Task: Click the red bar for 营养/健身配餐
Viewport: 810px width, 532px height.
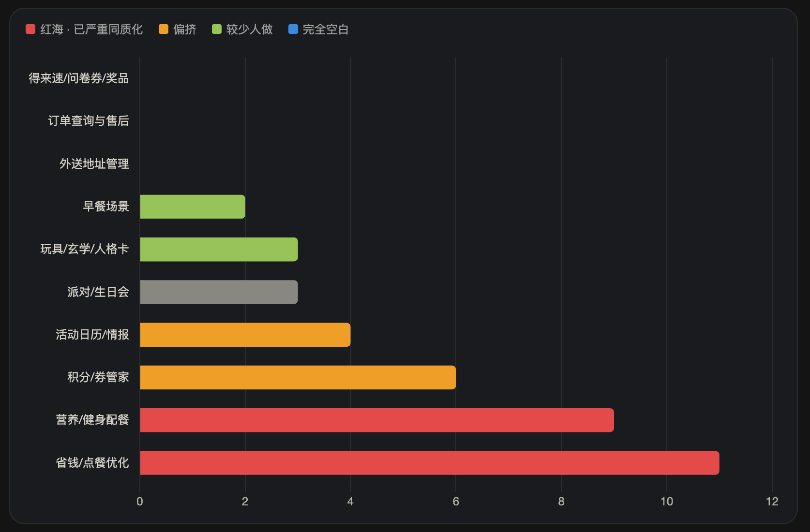Action: coord(377,420)
